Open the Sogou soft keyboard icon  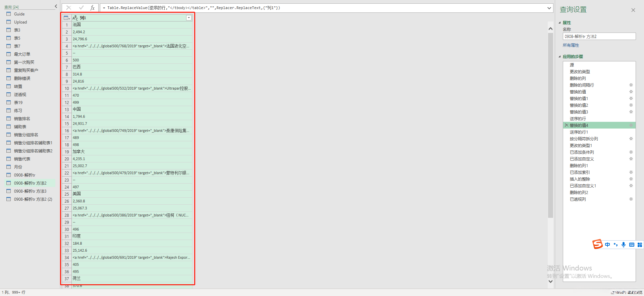click(x=632, y=245)
